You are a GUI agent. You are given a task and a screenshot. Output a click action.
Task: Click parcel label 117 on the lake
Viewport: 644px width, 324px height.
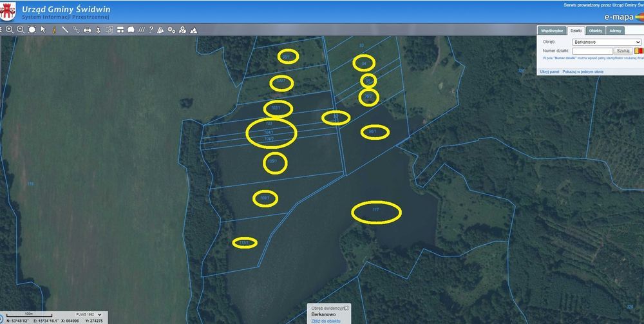click(x=375, y=210)
